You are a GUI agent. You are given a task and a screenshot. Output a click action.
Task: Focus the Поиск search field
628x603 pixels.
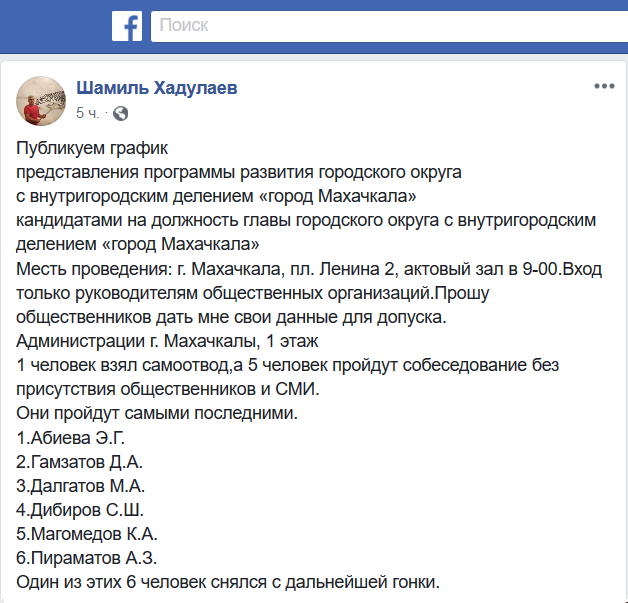(x=380, y=26)
